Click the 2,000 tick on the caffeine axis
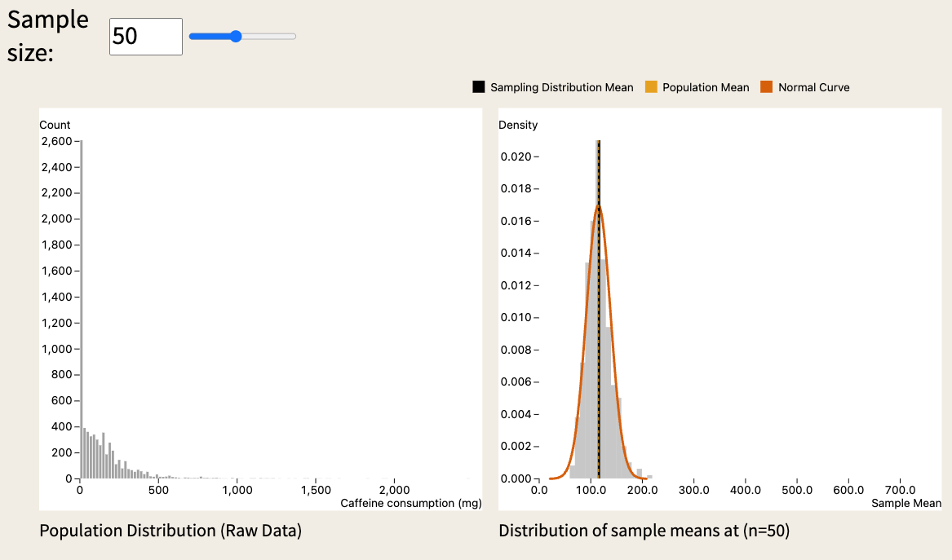 click(x=394, y=490)
